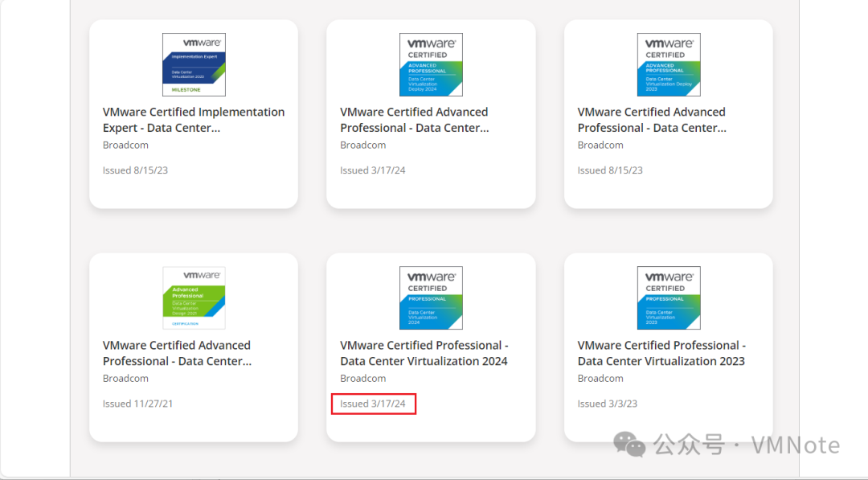Click the red-outlined Issued 3/17/24 date
Image resolution: width=868 pixels, height=480 pixels.
coord(373,404)
